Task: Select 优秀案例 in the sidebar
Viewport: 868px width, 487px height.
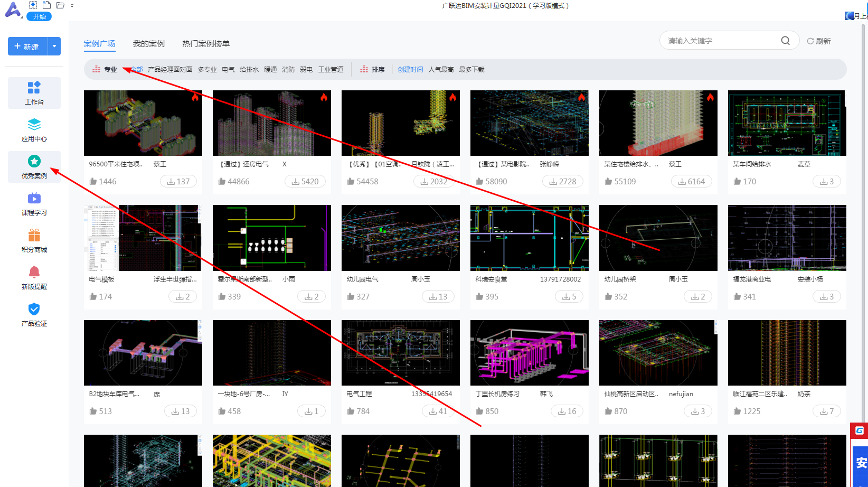Action: [x=34, y=167]
